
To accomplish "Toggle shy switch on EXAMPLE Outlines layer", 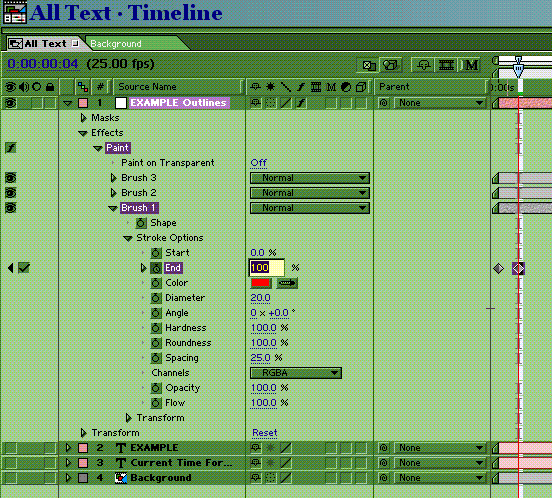I will [256, 103].
